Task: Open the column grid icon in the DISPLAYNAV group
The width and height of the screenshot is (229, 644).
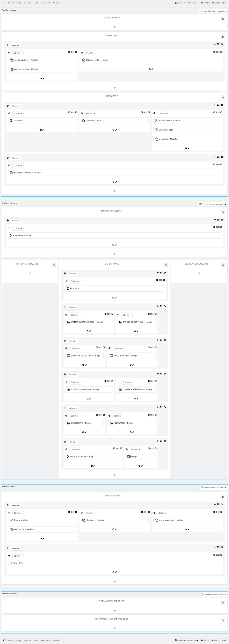Action: coord(218,44)
